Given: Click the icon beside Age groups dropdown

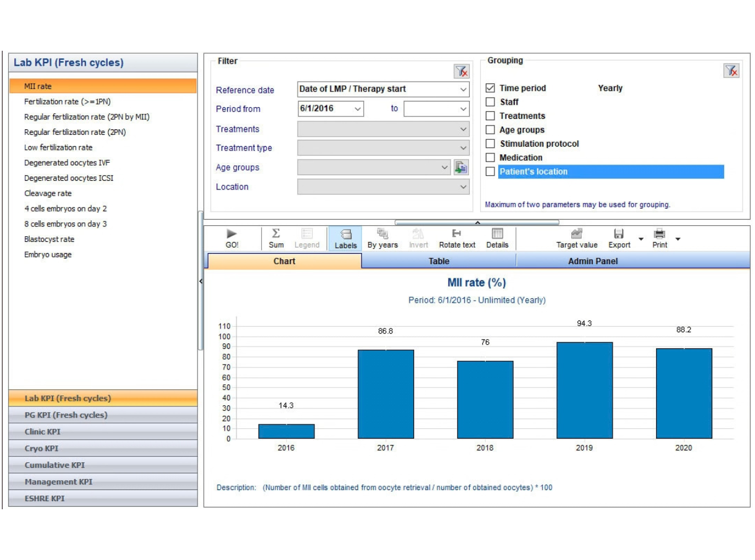Looking at the screenshot, I should pyautogui.click(x=460, y=167).
